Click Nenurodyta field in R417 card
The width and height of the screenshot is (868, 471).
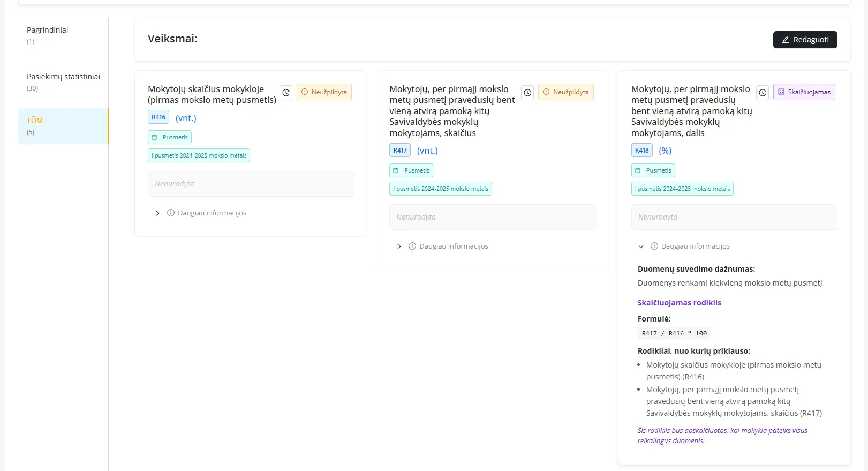(x=492, y=217)
